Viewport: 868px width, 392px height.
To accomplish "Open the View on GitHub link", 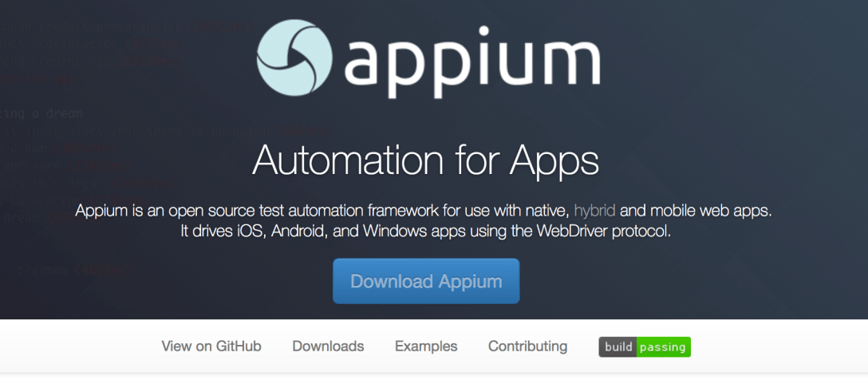I will (211, 346).
